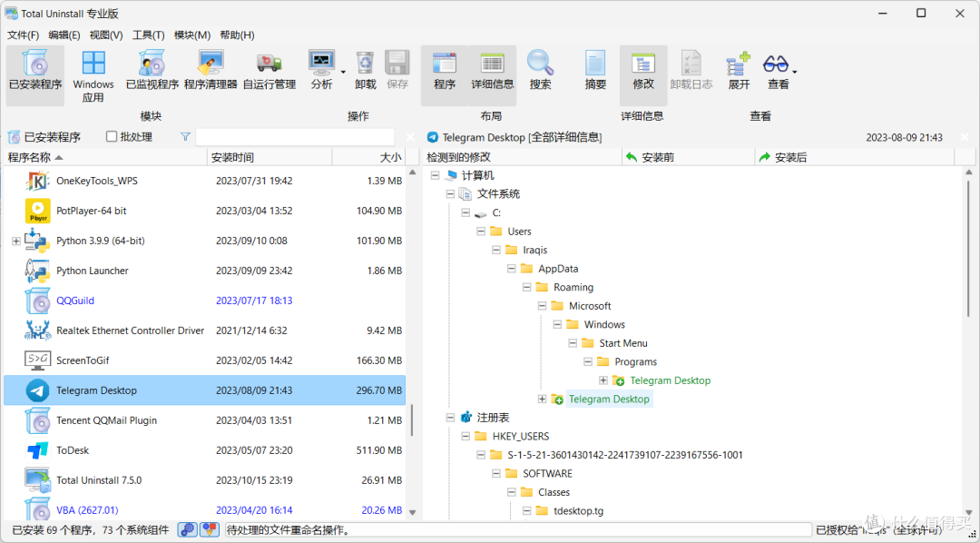980x543 pixels.
Task: Expand Telegram Desktop under Programs
Action: point(603,380)
